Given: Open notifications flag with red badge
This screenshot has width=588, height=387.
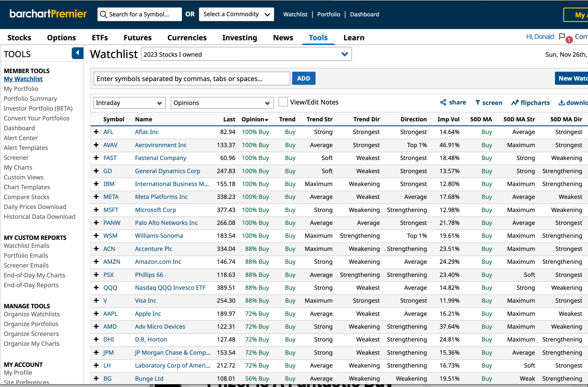Looking at the screenshot, I should click(x=562, y=37).
